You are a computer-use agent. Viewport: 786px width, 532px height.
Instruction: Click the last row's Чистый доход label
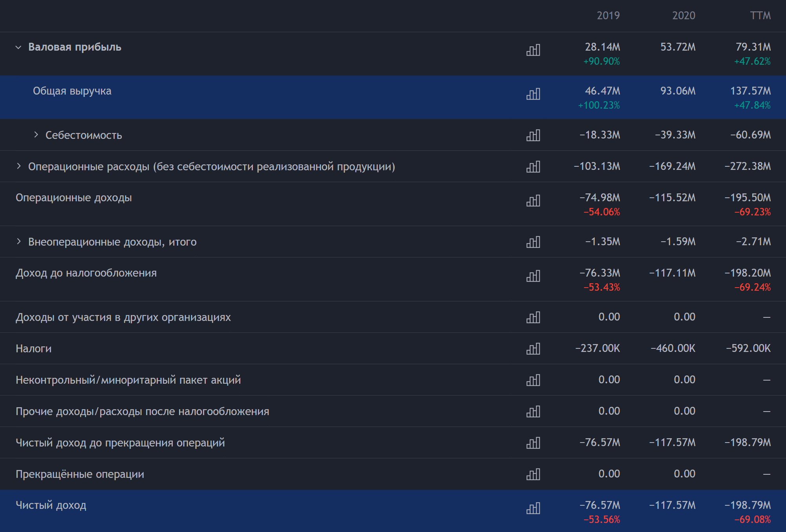[51, 505]
